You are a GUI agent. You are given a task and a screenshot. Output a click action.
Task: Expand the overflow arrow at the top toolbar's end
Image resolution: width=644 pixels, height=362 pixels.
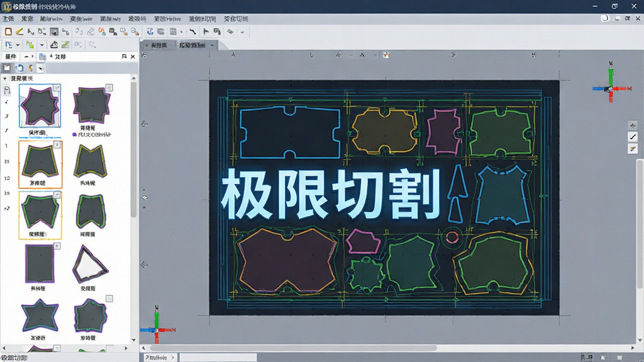click(x=242, y=32)
